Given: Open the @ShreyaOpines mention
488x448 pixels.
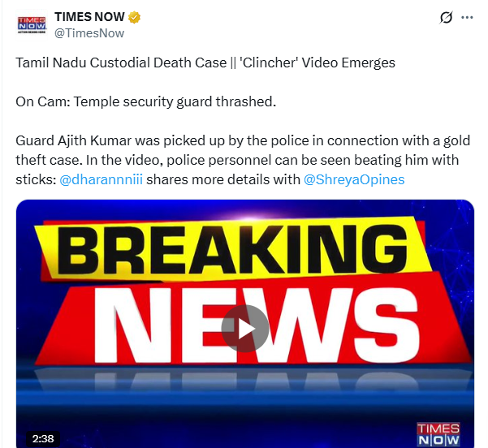Looking at the screenshot, I should pyautogui.click(x=354, y=179).
